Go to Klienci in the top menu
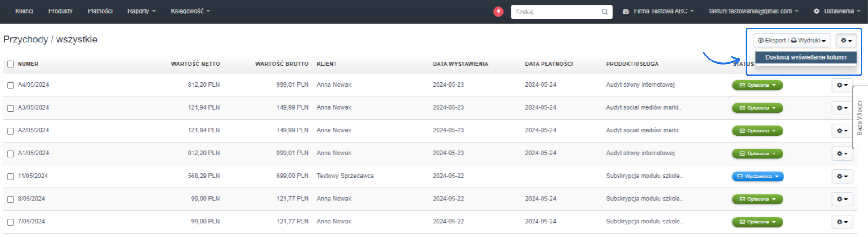Viewport: 868px width, 237px height. coord(24,11)
